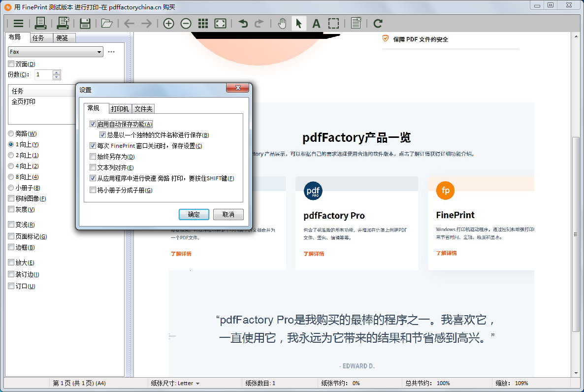Click 了解详情 link under pdfFactory Pro
The height and width of the screenshot is (392, 584).
pyautogui.click(x=314, y=254)
